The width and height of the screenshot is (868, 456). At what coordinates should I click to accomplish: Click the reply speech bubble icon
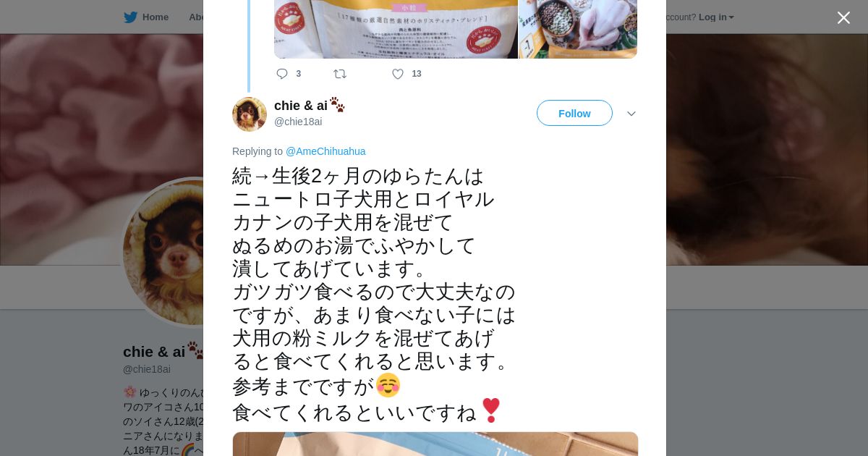282,74
